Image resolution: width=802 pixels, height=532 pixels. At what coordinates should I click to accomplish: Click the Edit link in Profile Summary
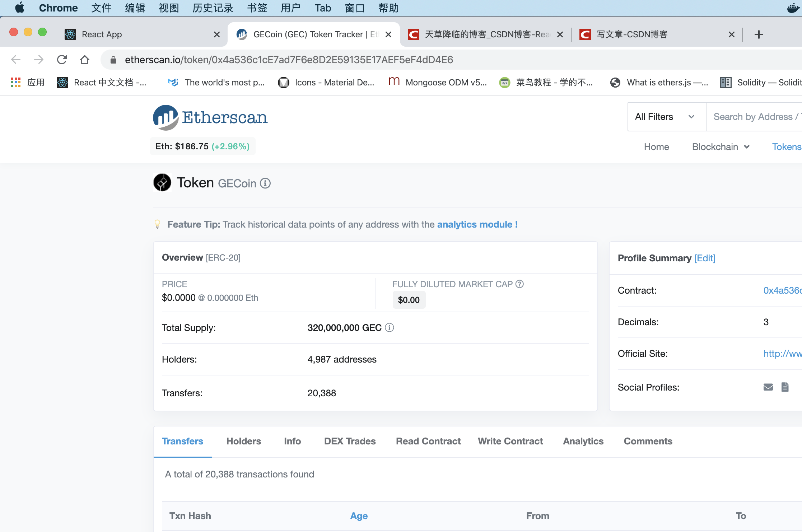point(705,258)
